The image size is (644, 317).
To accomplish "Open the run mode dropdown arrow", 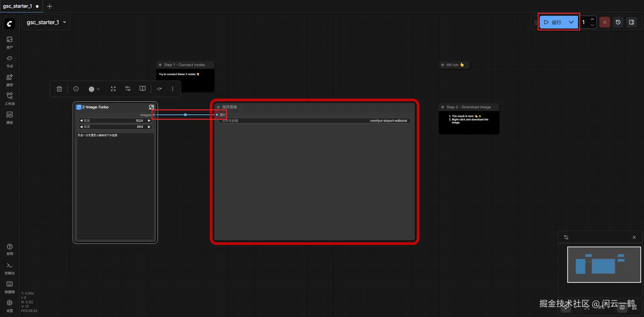I will click(571, 22).
